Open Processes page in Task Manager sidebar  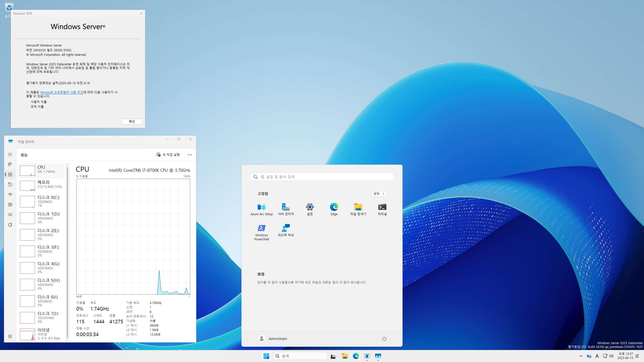(x=10, y=164)
